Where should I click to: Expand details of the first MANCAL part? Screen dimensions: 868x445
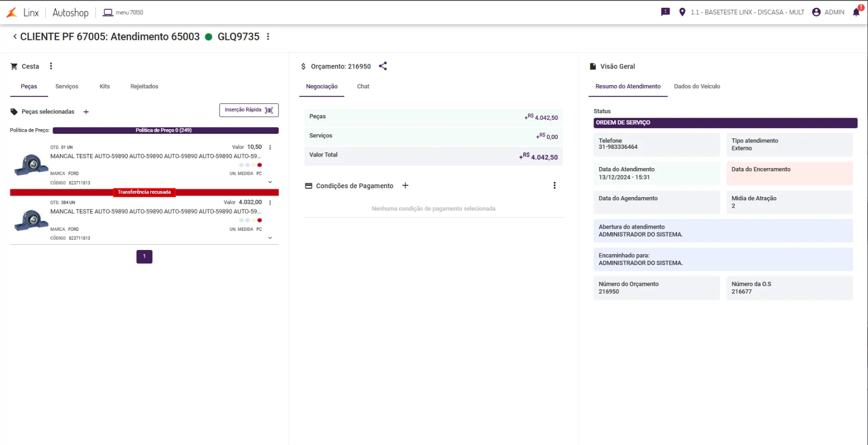270,182
